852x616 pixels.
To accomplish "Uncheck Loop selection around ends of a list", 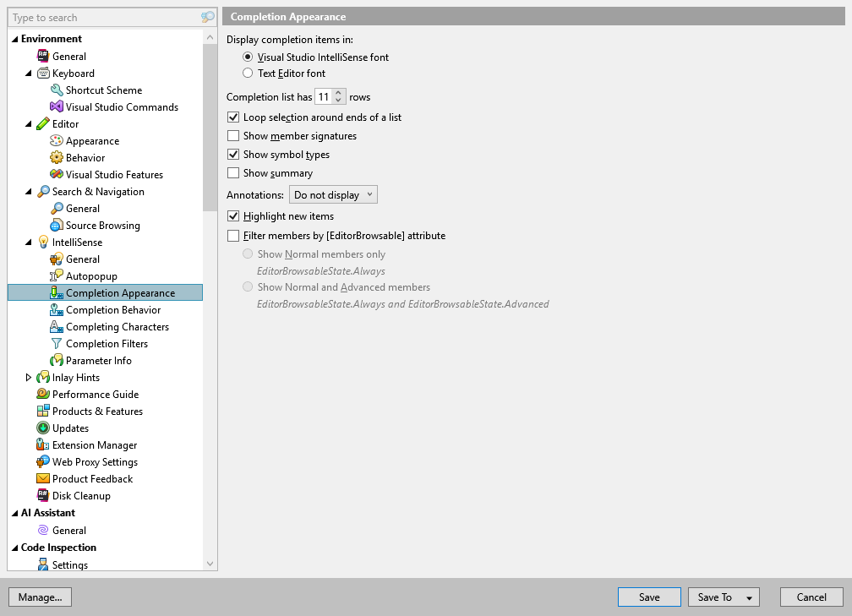I will click(233, 117).
